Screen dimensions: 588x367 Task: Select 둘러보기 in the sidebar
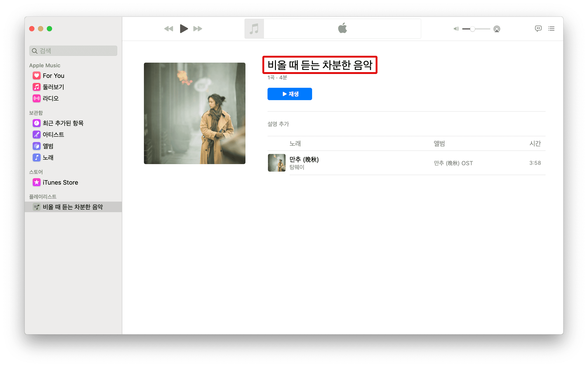tap(53, 87)
